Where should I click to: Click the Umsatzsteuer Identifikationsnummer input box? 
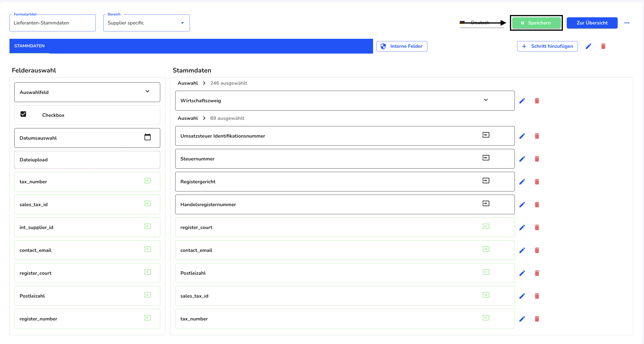(345, 136)
